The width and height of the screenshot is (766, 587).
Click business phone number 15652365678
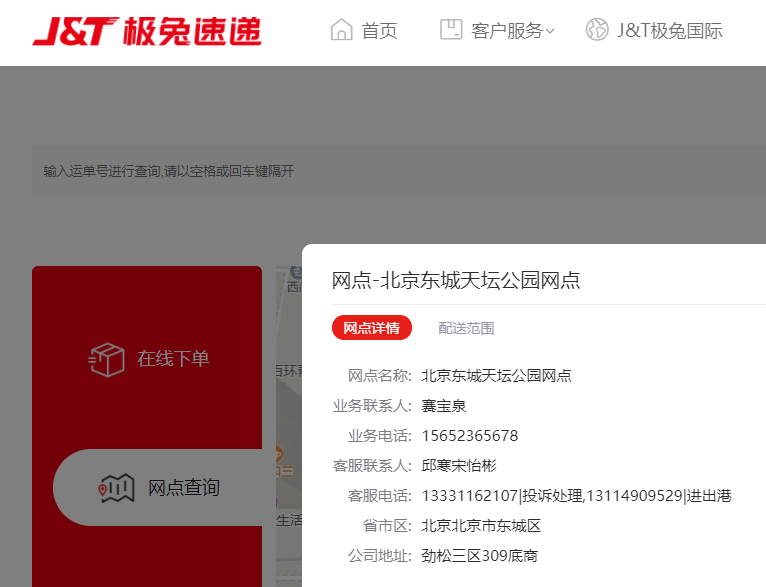469,436
